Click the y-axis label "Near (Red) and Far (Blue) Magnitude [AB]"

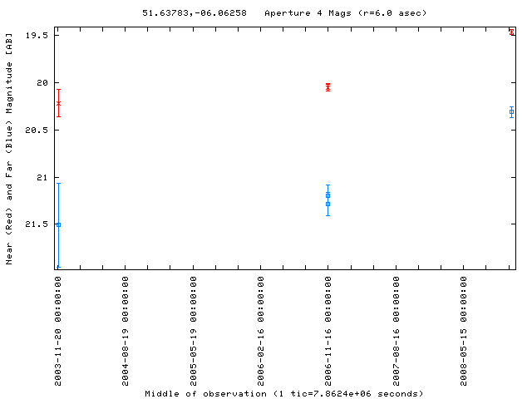point(9,149)
